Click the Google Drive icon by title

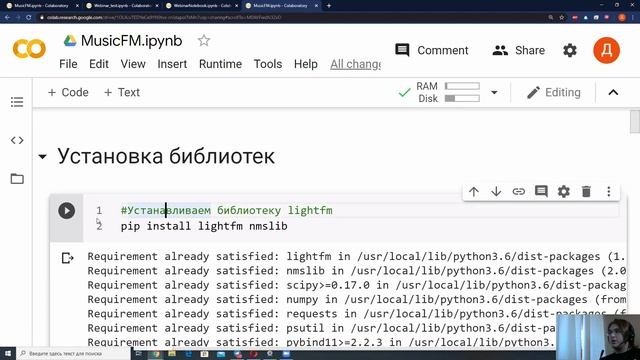click(x=70, y=40)
